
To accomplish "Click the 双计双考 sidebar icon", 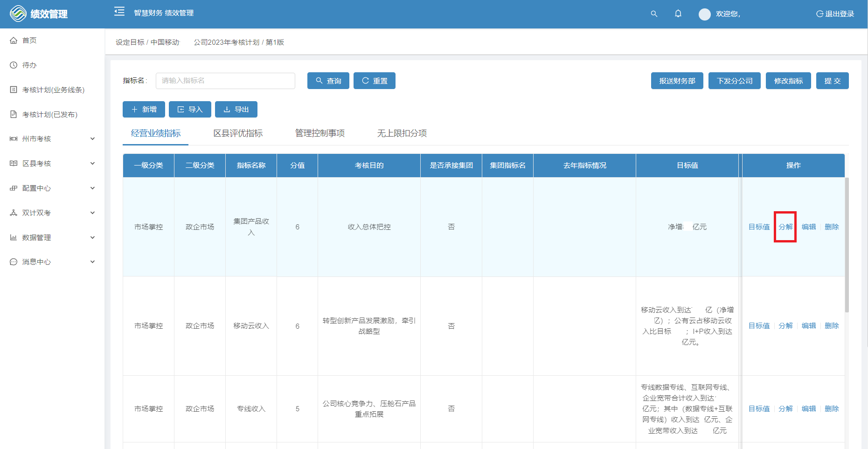I will click(x=14, y=213).
